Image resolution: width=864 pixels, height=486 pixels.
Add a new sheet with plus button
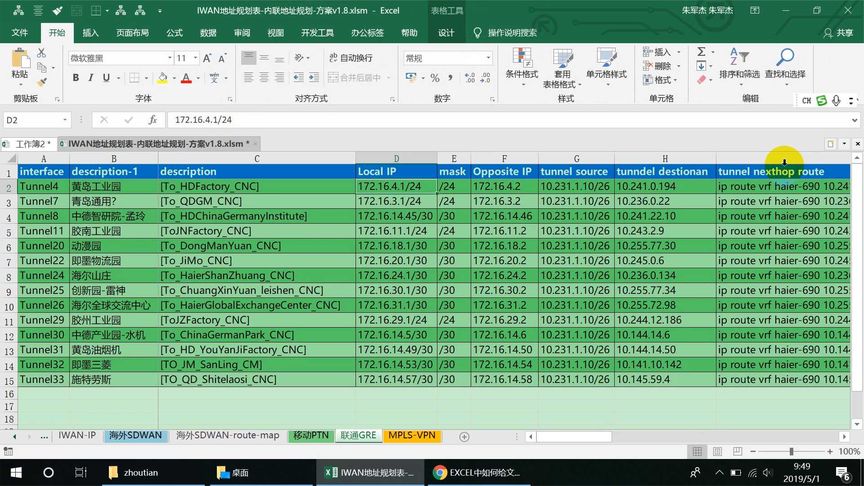(x=464, y=436)
